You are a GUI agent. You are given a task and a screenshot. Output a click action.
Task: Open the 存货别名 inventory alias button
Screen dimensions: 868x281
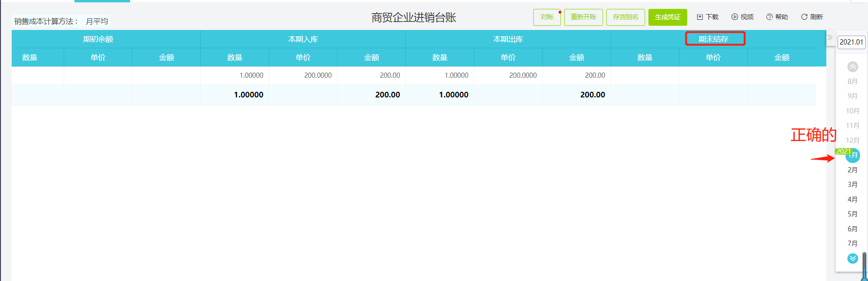tap(625, 17)
